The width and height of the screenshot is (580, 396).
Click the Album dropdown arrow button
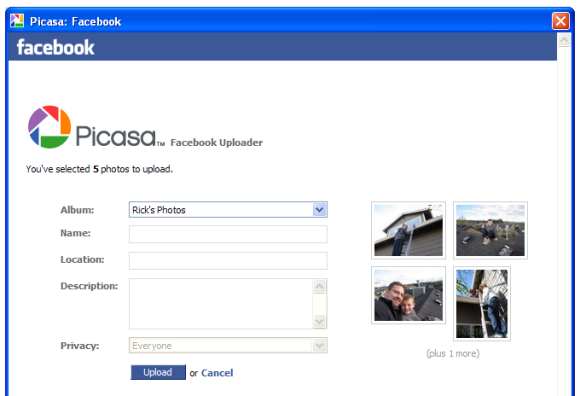click(319, 210)
